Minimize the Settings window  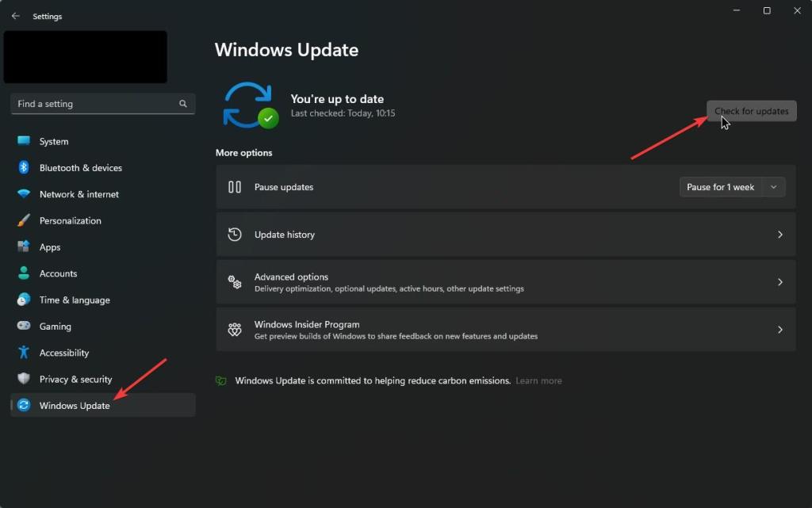click(x=737, y=10)
